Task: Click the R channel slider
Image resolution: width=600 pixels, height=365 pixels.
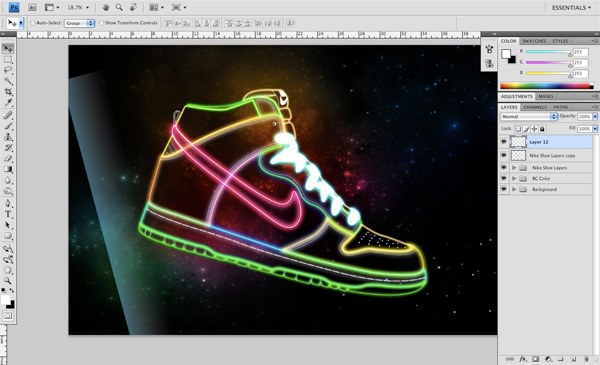Action: point(548,52)
